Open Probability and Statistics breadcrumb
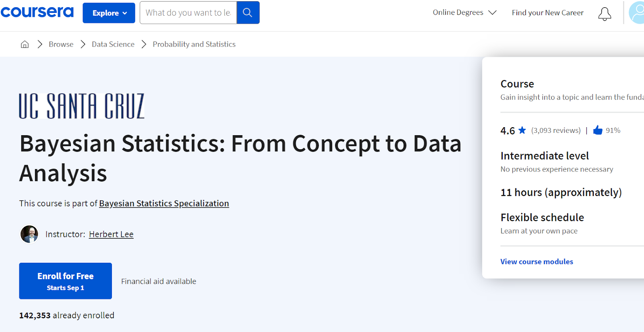Viewport: 644px width, 332px height. pos(194,44)
